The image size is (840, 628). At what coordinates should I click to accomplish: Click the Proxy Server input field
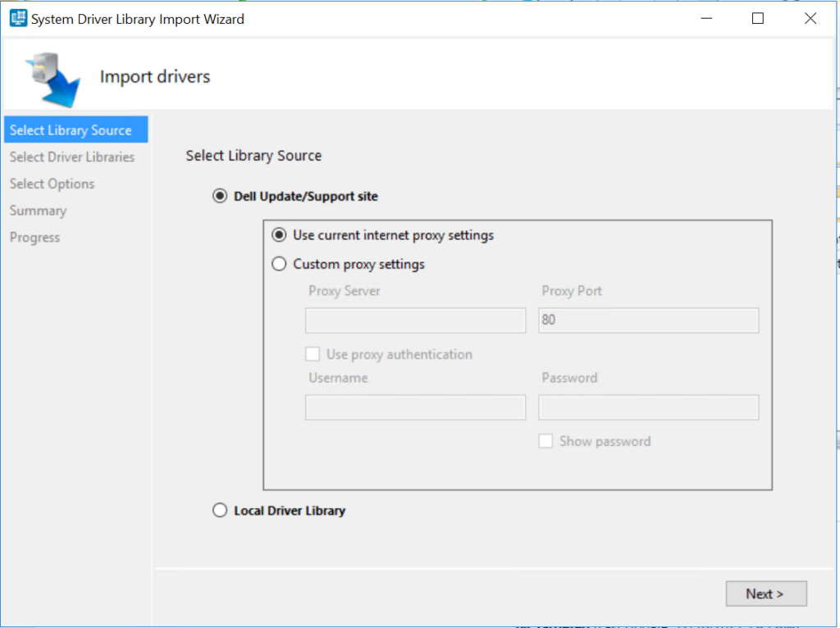(416, 321)
